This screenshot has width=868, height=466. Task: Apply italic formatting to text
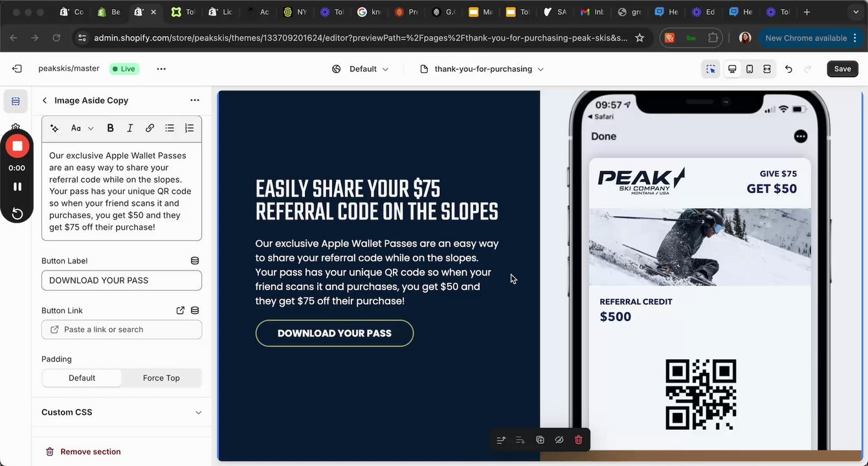pos(130,128)
